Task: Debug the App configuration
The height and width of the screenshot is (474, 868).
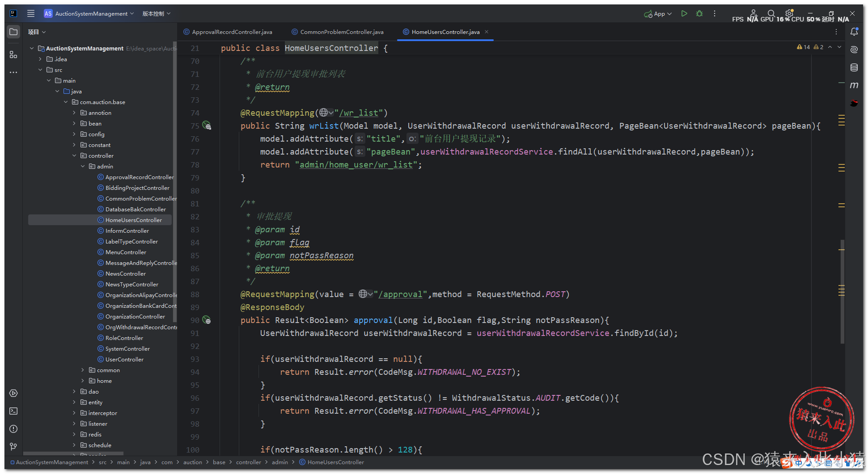Action: coord(699,13)
